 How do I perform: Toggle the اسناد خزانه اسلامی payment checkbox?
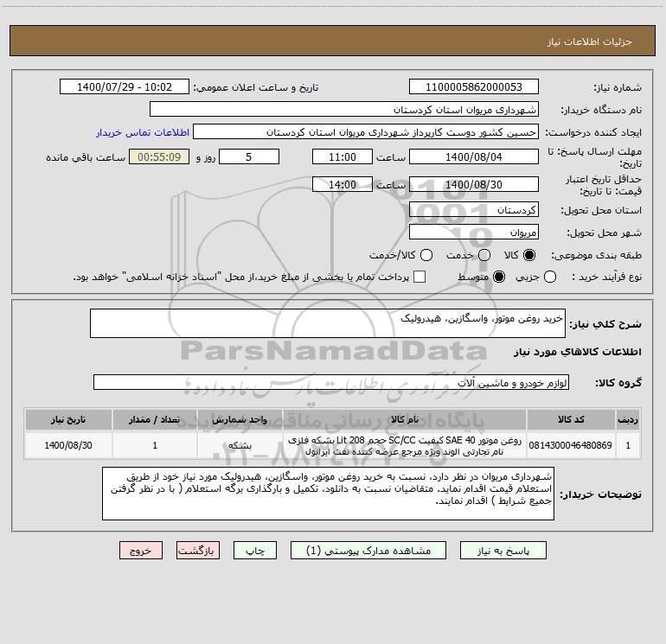coord(419,277)
